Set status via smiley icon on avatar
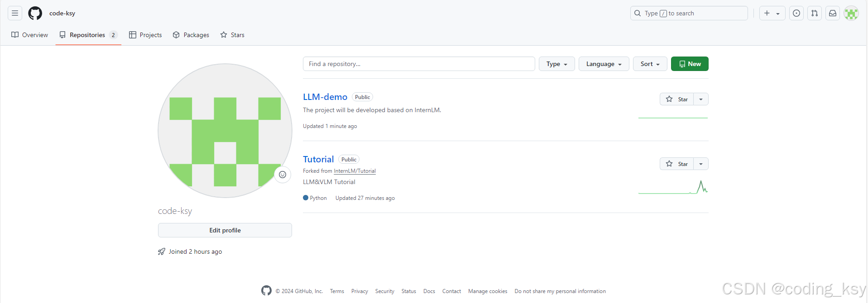 click(x=283, y=175)
